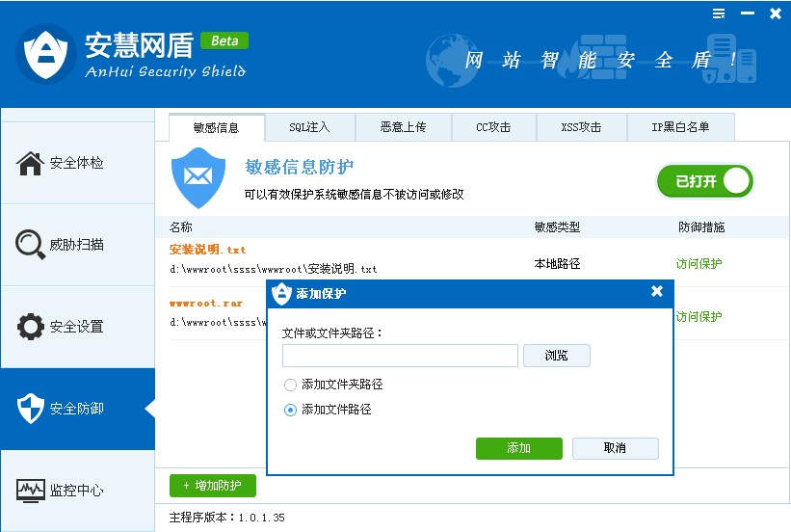
Task: Click the magnifier icon for 威胁扫描
Action: coord(30,245)
